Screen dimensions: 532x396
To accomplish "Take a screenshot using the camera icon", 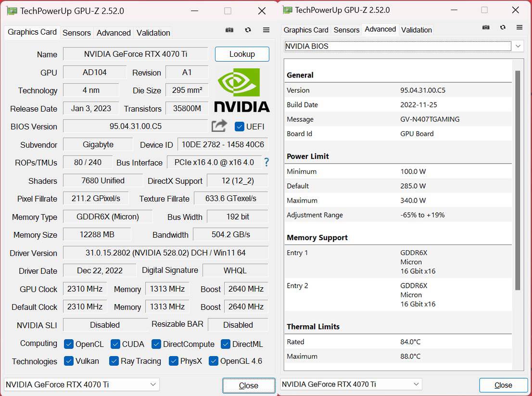I will point(229,30).
